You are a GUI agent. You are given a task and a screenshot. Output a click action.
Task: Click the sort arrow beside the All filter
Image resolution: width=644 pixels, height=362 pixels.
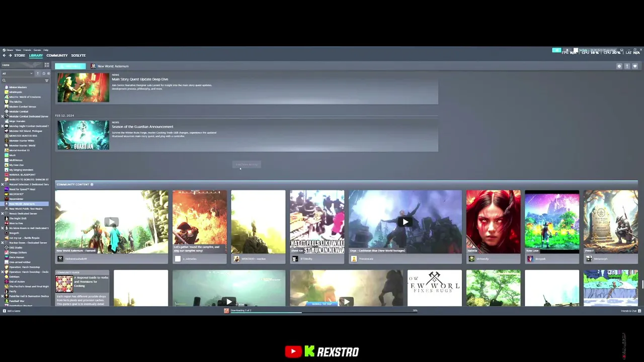(x=37, y=73)
